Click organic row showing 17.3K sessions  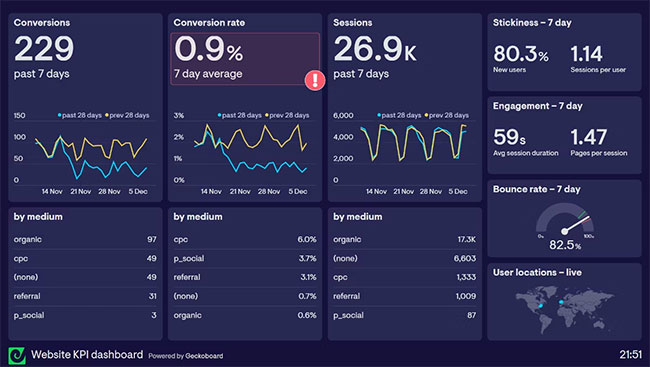405,239
